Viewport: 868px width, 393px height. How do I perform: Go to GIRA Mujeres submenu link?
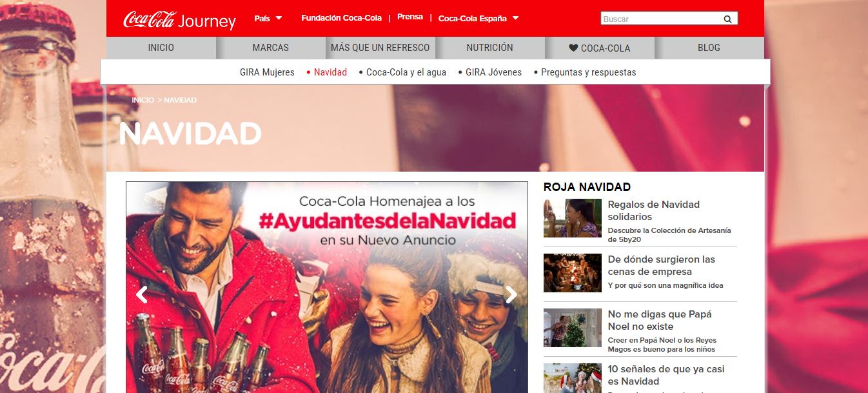coord(267,72)
